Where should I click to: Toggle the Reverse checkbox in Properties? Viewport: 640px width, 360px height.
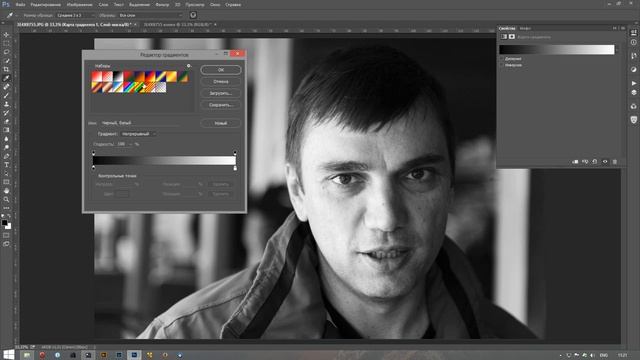[x=502, y=65]
